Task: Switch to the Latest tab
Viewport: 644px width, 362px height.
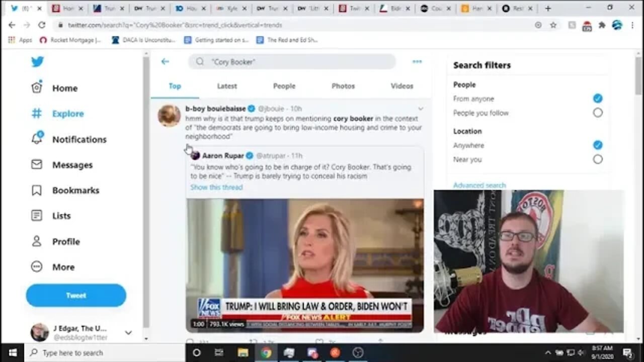Action: point(227,86)
